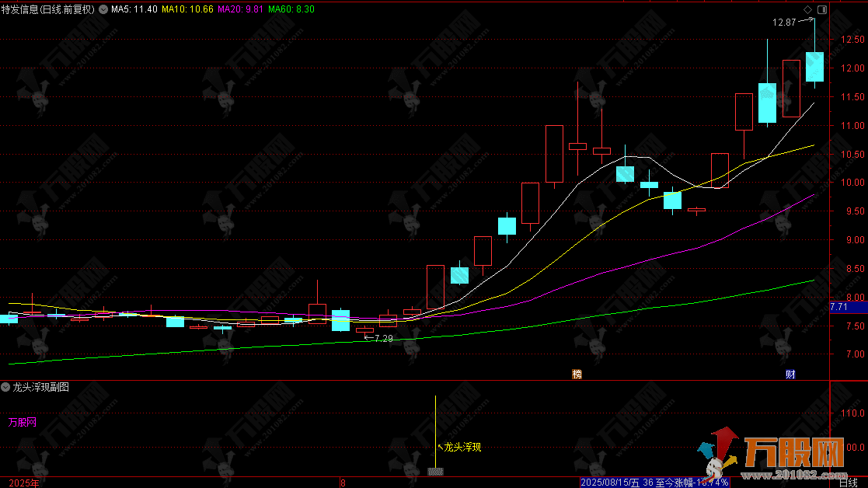Click the month 8 time axis label
Image resolution: width=868 pixels, height=488 pixels.
[343, 483]
